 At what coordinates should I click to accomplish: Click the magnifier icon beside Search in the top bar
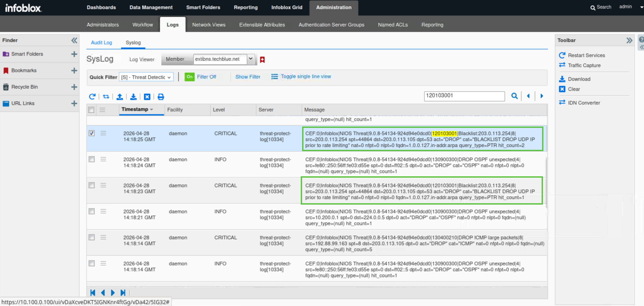coord(593,8)
